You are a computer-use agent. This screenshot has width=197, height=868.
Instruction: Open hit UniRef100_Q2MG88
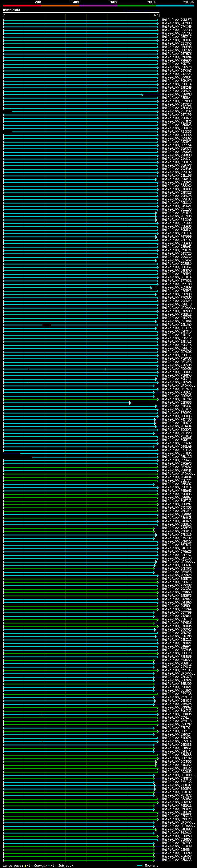[176, 403]
